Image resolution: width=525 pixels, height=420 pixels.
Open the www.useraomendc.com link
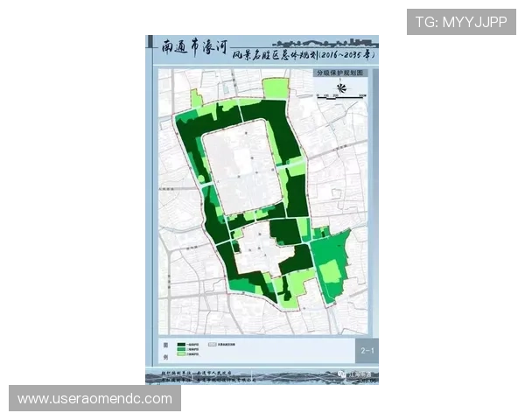94,399
